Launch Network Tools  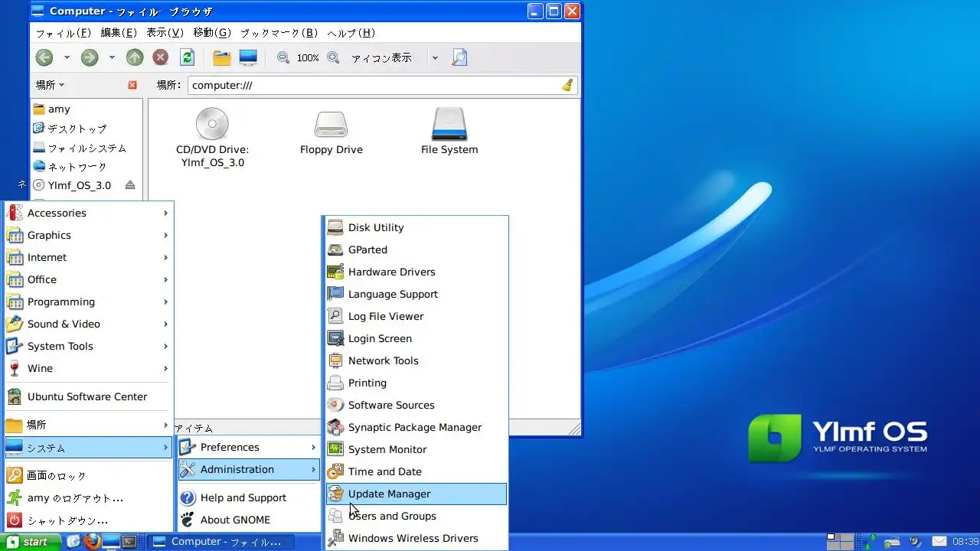point(415,360)
